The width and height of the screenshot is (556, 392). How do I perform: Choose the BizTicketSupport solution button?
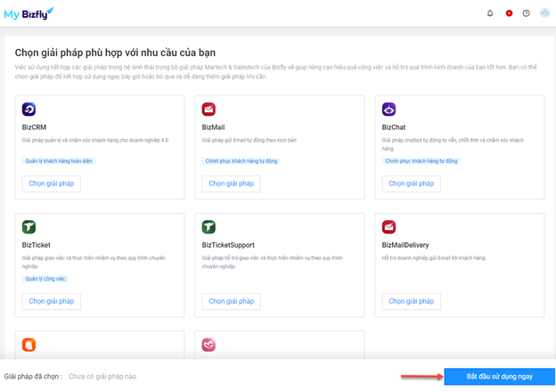point(231,301)
